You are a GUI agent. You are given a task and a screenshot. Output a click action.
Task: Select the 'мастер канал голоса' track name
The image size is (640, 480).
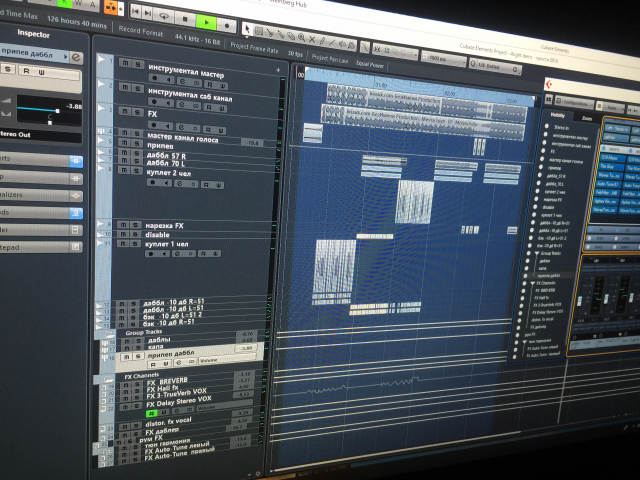pyautogui.click(x=183, y=137)
